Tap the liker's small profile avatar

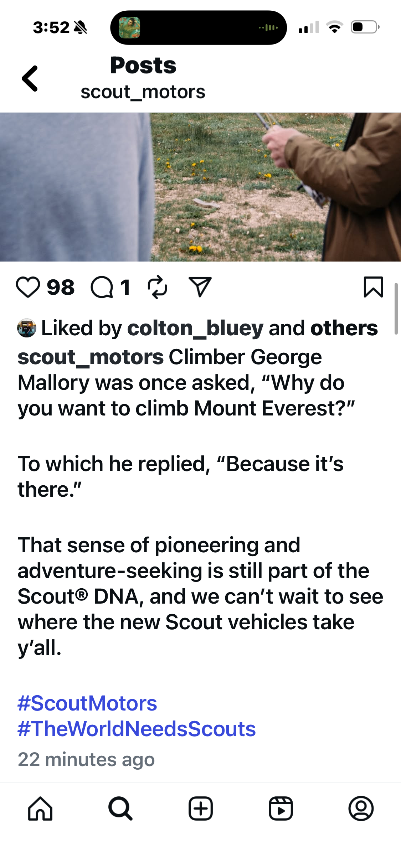27,328
